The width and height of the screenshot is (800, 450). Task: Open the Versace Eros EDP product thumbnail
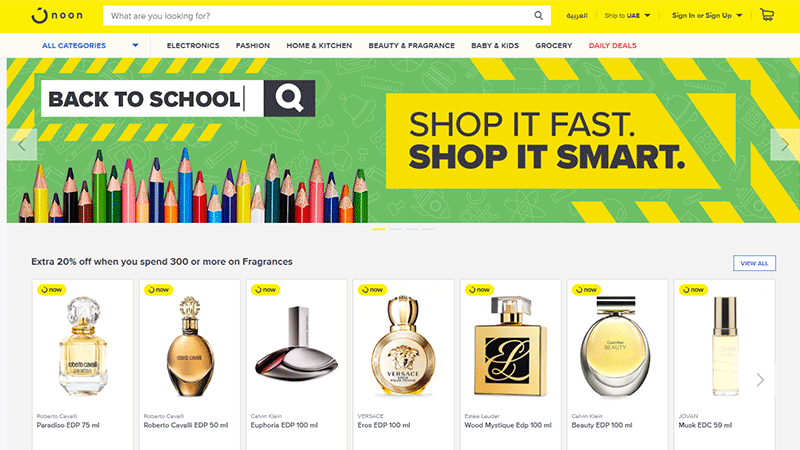coord(403,346)
